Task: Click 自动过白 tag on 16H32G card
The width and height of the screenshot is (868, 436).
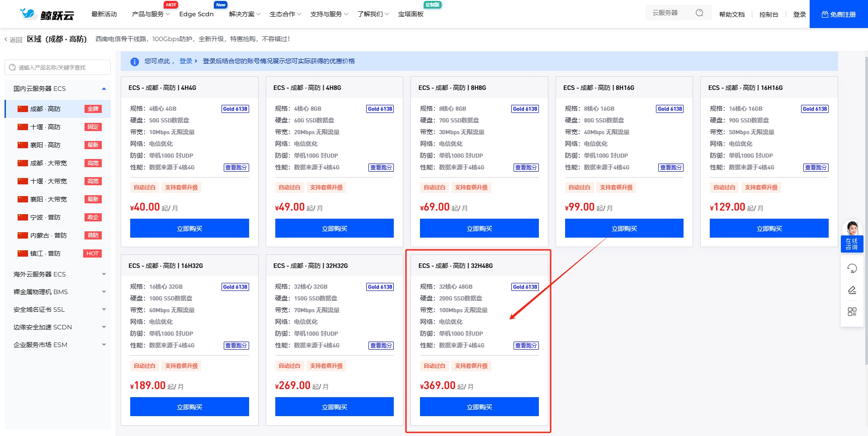Action: point(145,366)
